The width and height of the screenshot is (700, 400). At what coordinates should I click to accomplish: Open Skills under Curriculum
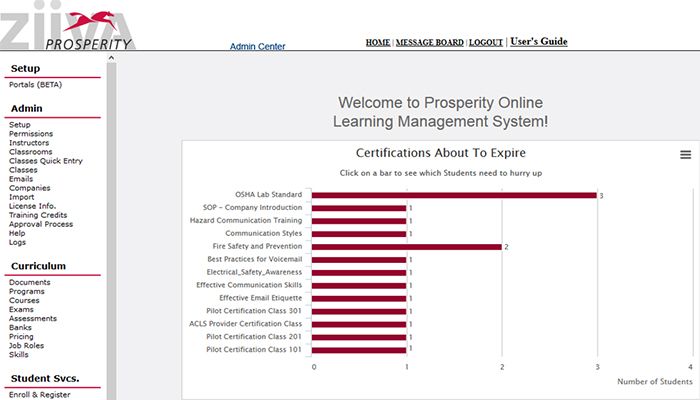coord(18,354)
